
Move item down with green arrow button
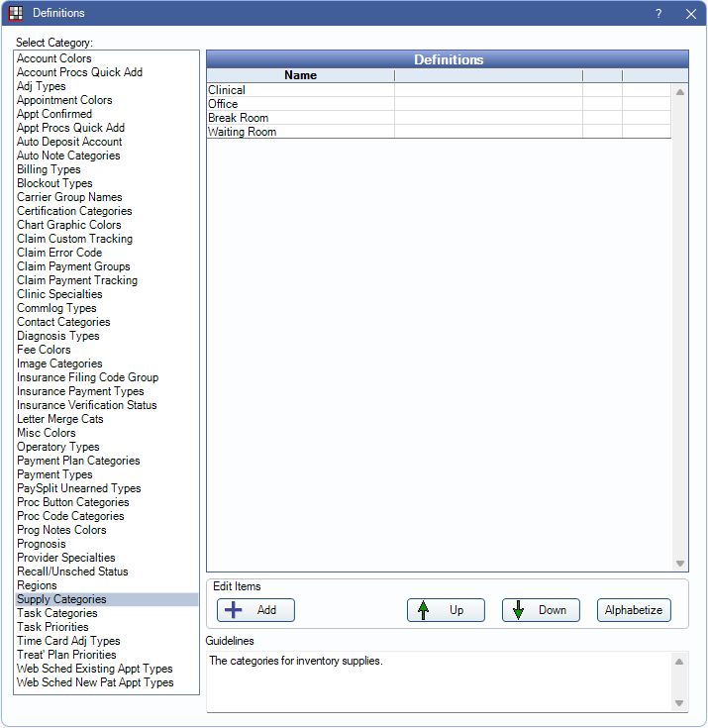coord(541,610)
